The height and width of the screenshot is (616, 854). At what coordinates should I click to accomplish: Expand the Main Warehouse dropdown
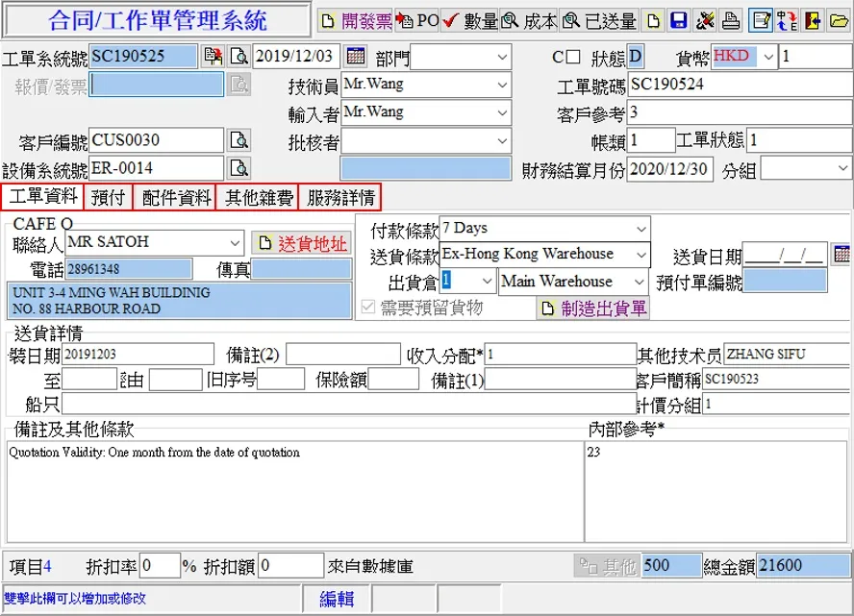point(640,282)
